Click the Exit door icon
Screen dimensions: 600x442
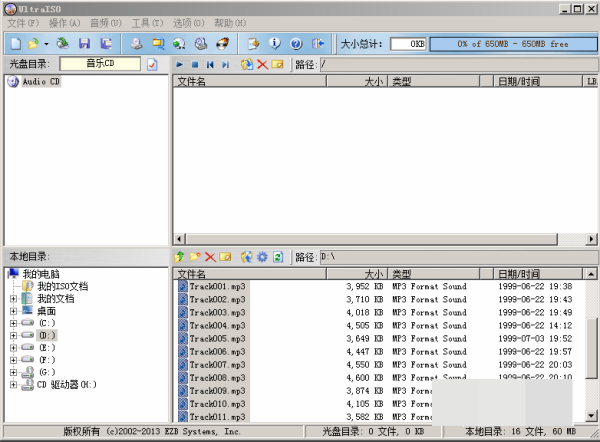318,44
